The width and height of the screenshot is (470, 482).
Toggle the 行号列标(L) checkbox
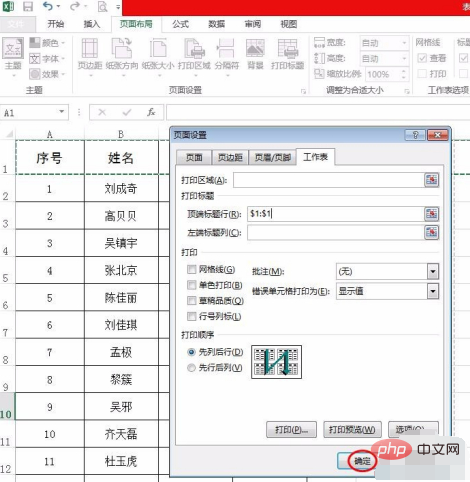coord(192,316)
